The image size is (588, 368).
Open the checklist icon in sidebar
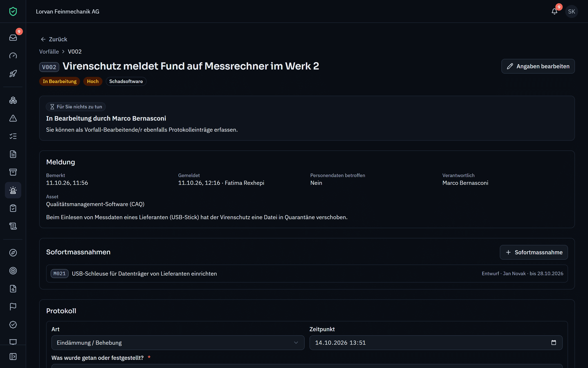point(13,136)
